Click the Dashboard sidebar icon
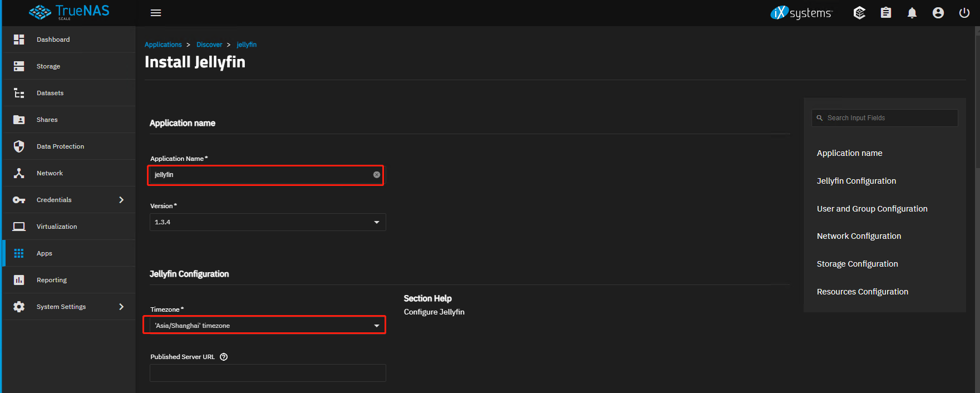 click(x=19, y=40)
